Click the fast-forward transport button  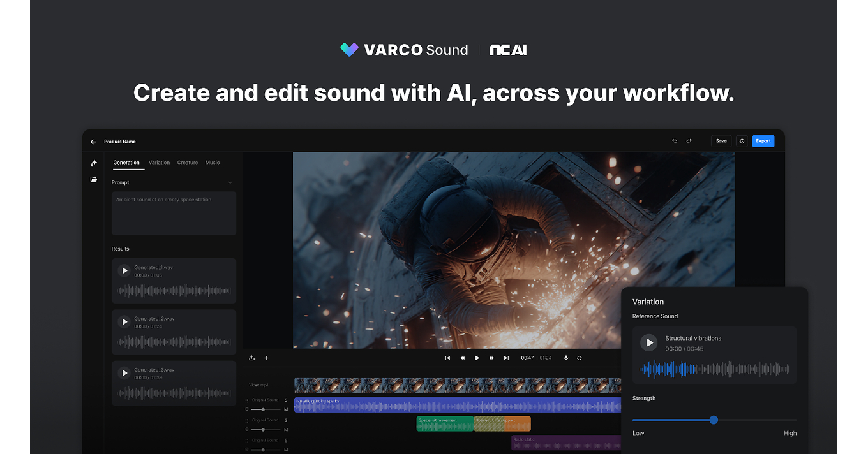point(492,358)
